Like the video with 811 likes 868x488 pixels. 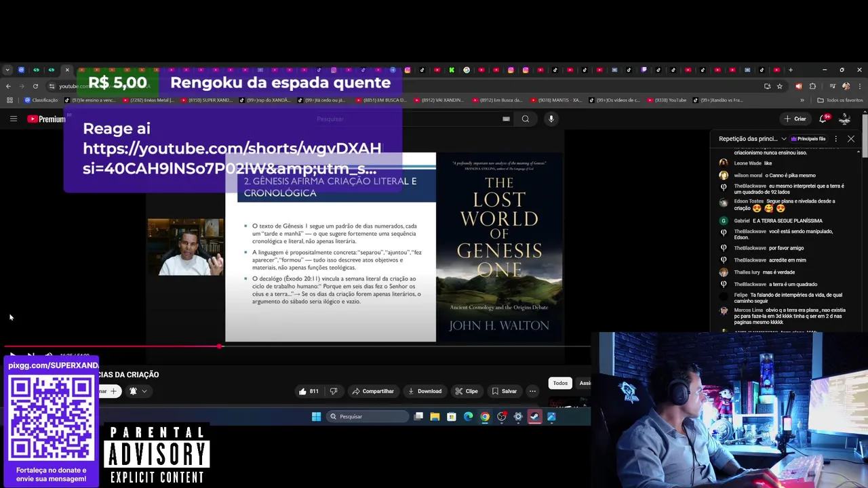point(309,391)
